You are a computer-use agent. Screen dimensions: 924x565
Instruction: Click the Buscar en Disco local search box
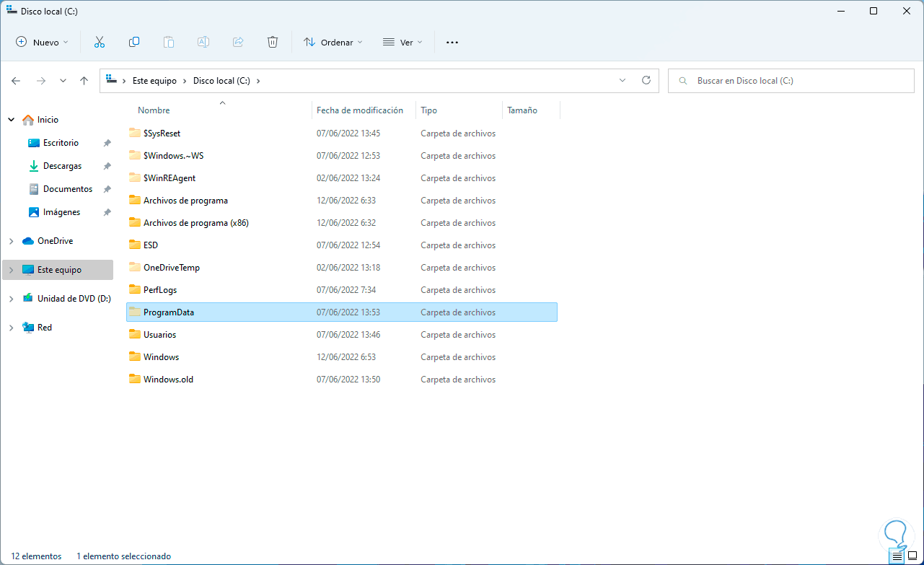(791, 81)
